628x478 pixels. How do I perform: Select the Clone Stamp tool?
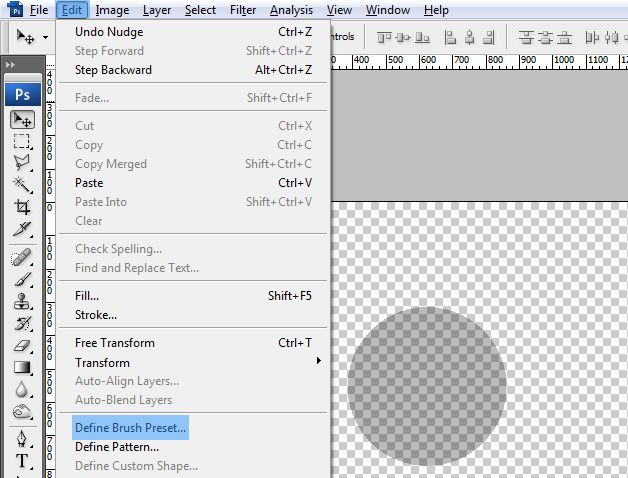(22, 301)
